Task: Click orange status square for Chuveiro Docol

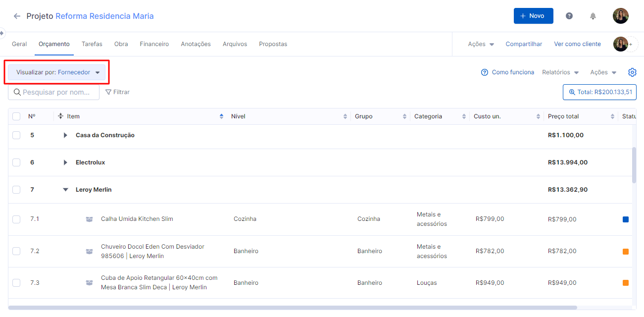Action: pyautogui.click(x=626, y=252)
